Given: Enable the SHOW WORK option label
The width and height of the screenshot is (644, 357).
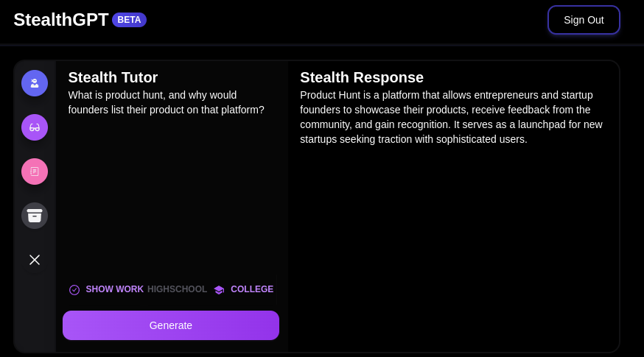Looking at the screenshot, I should (x=115, y=289).
